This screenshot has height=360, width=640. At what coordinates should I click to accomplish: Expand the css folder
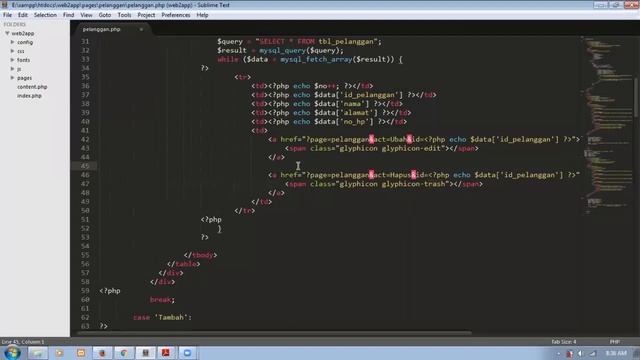tap(12, 51)
